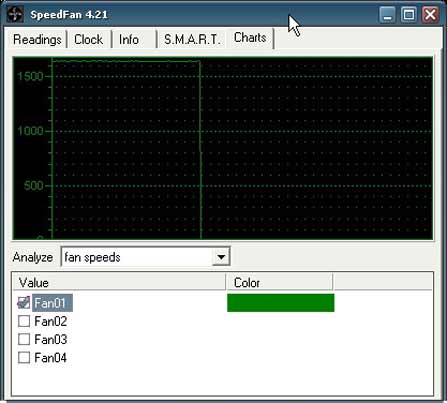Click the Color column header

[x=279, y=282]
